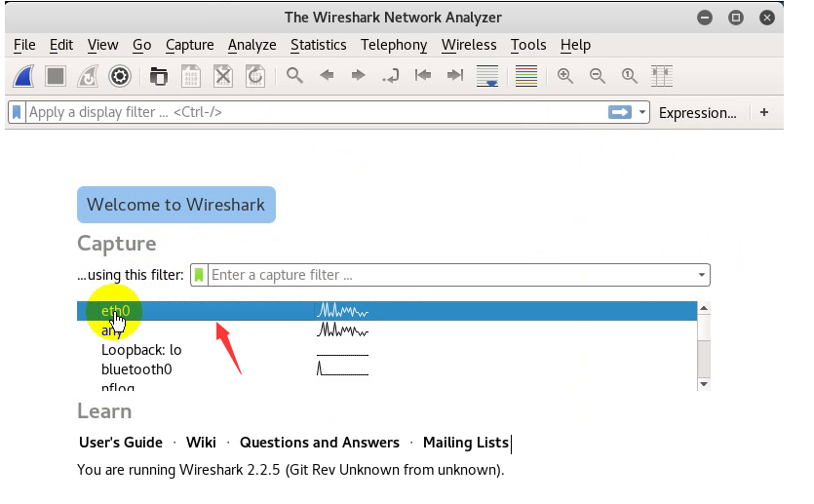The image size is (814, 504).
Task: Expand capture filter dropdown arrow
Action: pos(702,275)
